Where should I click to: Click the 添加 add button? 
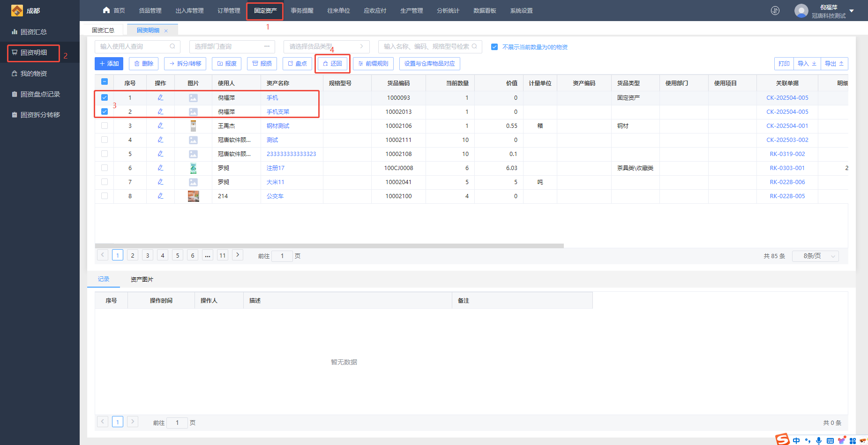click(109, 64)
